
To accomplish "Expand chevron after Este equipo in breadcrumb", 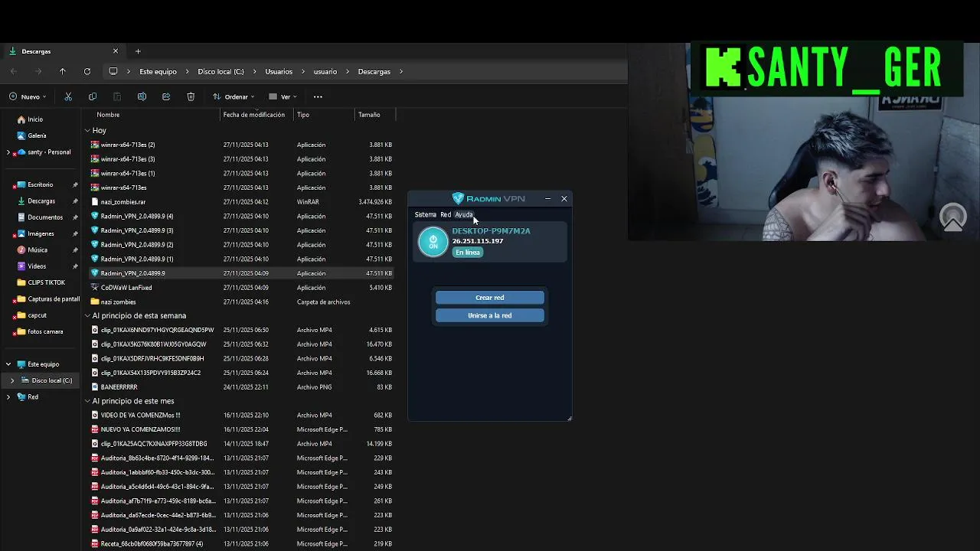I will point(187,71).
